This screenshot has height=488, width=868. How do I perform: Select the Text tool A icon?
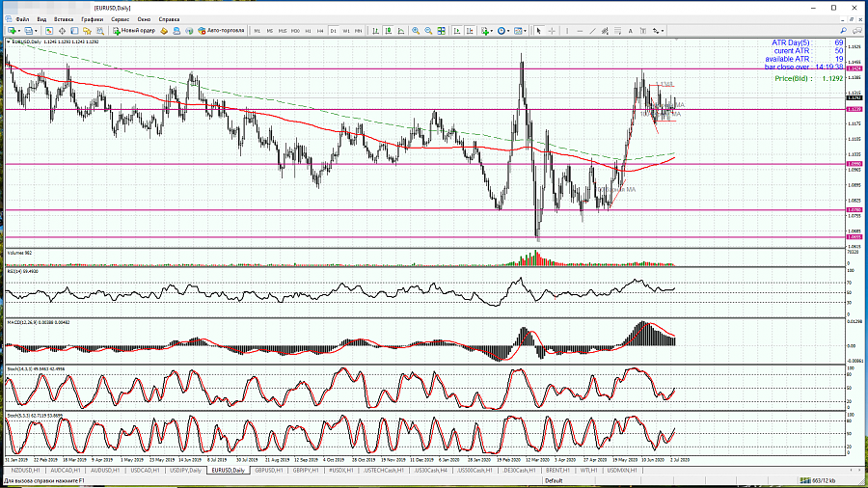(x=630, y=31)
